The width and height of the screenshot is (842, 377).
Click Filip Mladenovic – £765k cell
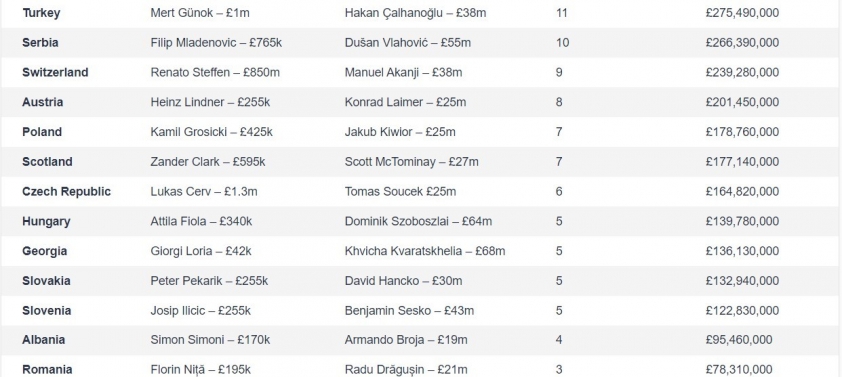tap(216, 42)
